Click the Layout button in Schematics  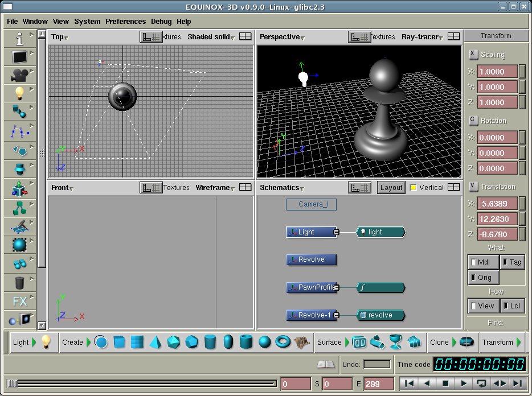click(x=391, y=188)
